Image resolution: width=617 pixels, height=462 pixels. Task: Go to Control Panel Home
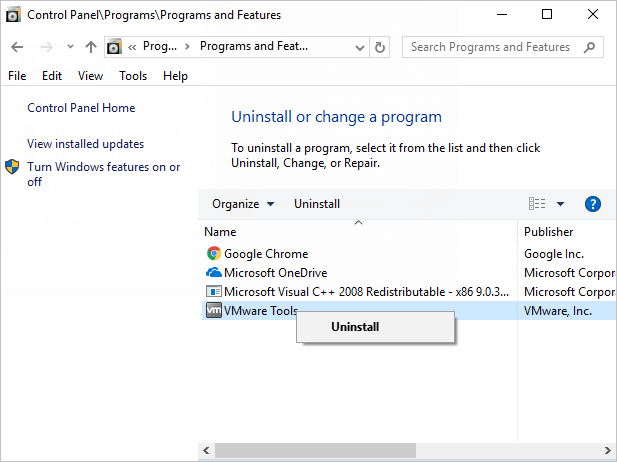[81, 108]
